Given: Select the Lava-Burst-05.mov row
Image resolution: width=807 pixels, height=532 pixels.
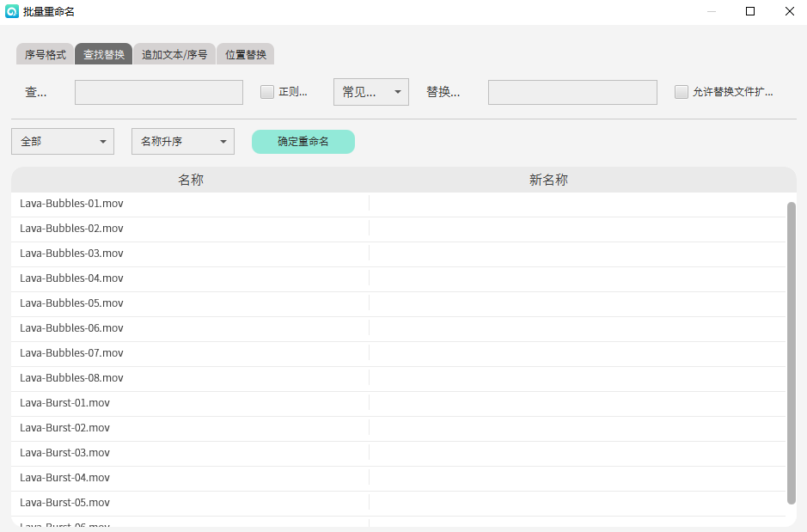Looking at the screenshot, I should tap(399, 503).
